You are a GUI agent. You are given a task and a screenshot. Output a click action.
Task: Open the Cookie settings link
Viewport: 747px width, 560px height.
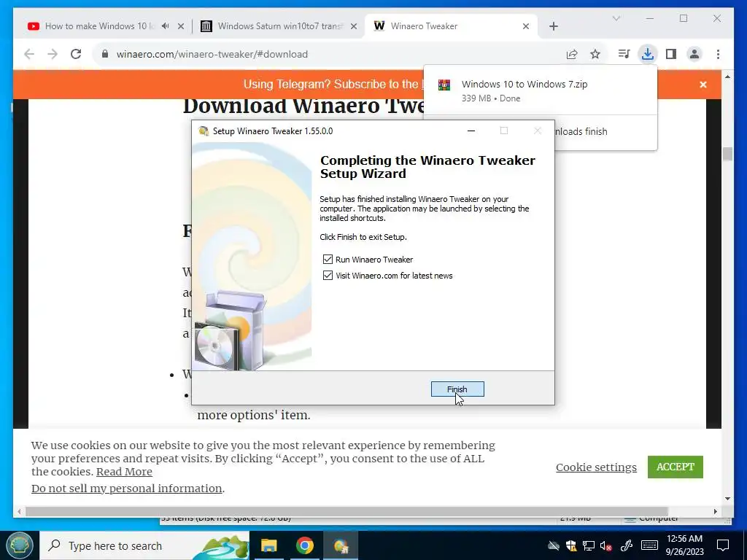coord(596,467)
